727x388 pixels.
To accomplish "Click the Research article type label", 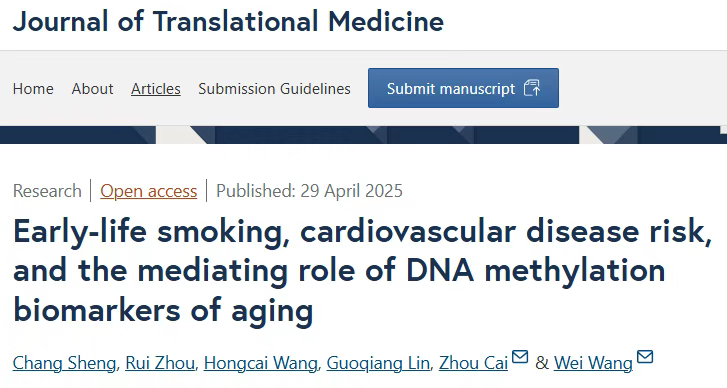I will click(47, 191).
